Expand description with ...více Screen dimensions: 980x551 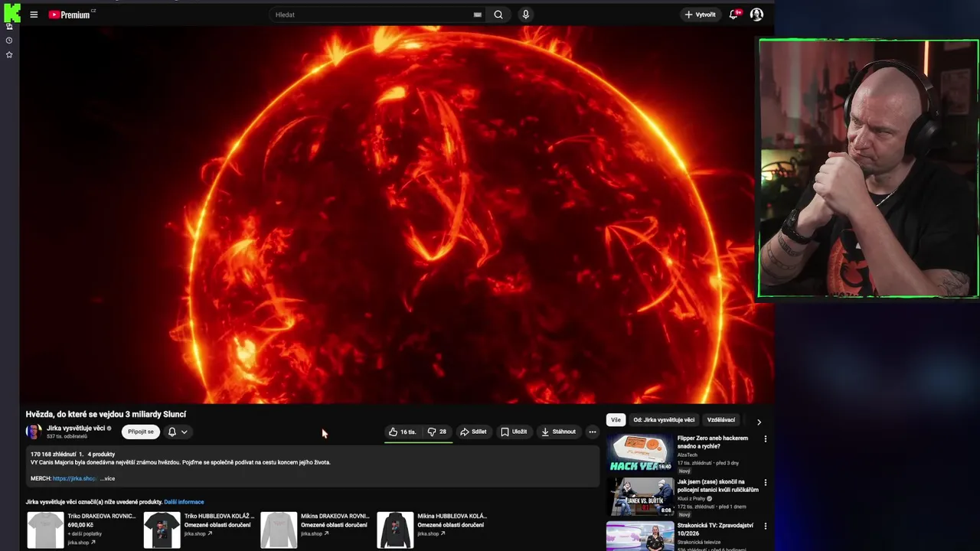coord(107,478)
